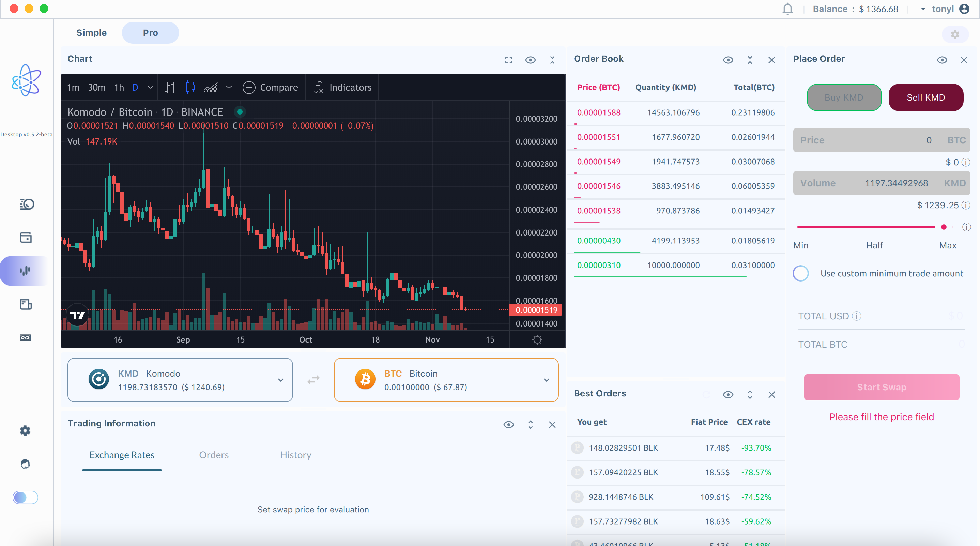980x546 pixels.
Task: Open the Orders tab in Trading Information
Action: point(214,455)
